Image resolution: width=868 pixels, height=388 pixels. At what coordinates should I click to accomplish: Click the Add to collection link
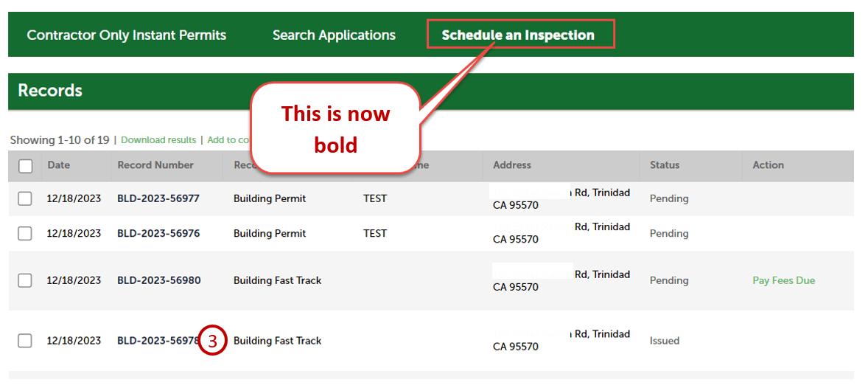(230, 140)
